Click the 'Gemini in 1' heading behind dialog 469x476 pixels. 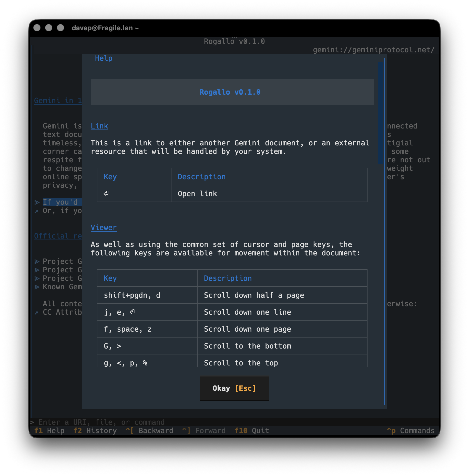58,101
